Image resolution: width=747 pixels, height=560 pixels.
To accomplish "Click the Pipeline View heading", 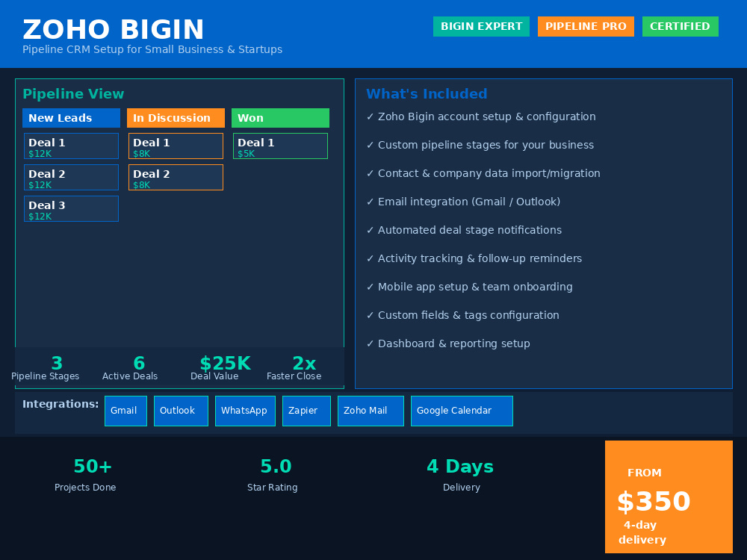I will pos(73,94).
